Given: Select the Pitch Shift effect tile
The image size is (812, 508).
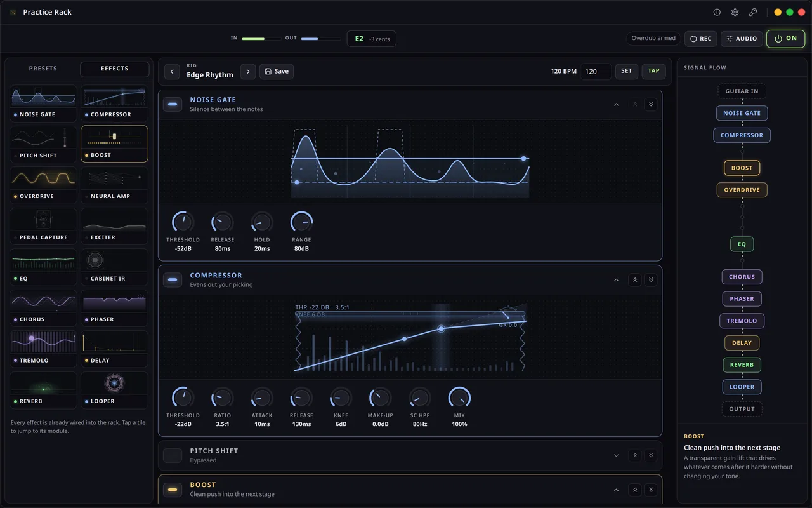Looking at the screenshot, I should click(x=43, y=144).
